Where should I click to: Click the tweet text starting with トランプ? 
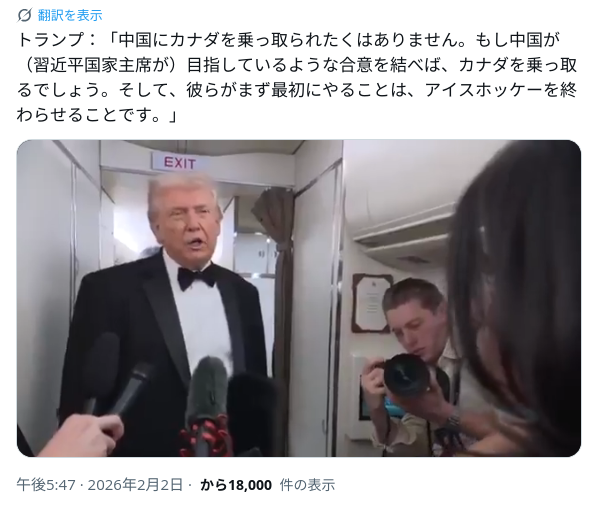click(x=297, y=77)
